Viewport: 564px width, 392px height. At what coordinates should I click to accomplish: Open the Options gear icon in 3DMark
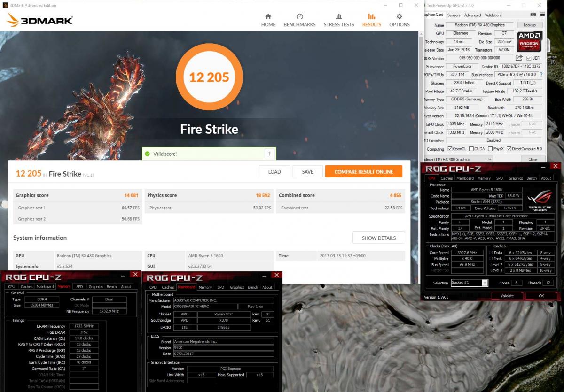[399, 16]
